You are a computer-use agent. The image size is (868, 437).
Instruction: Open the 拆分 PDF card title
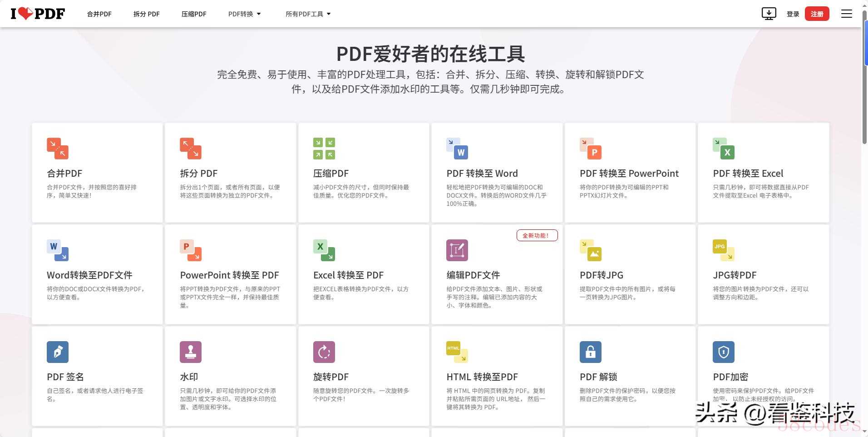[x=198, y=174]
